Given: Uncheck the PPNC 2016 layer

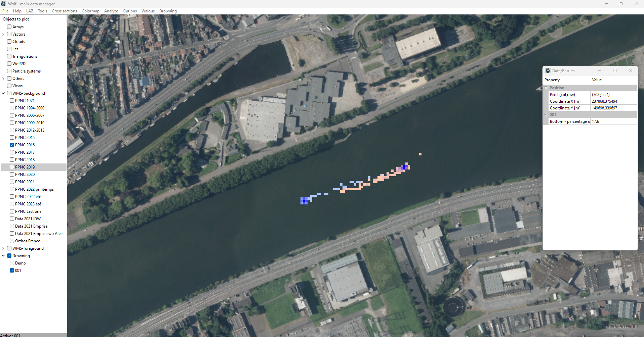Looking at the screenshot, I should (12, 145).
